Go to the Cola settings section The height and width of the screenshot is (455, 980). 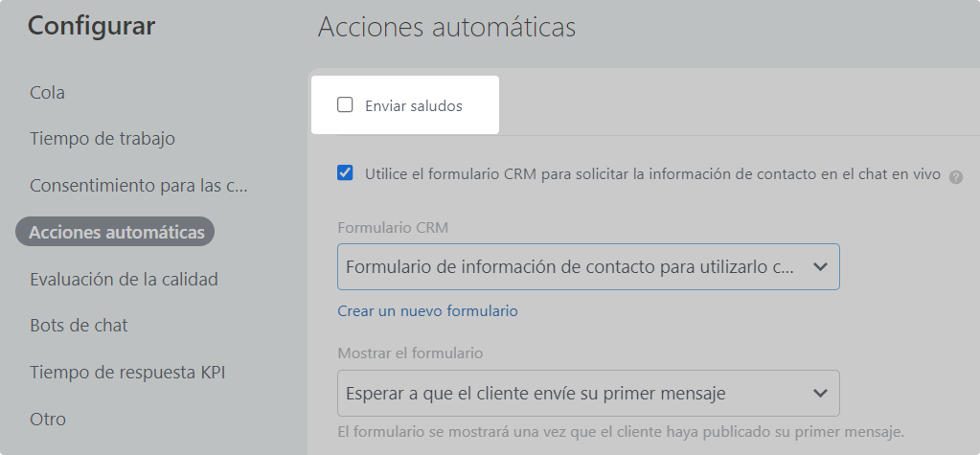[x=48, y=93]
